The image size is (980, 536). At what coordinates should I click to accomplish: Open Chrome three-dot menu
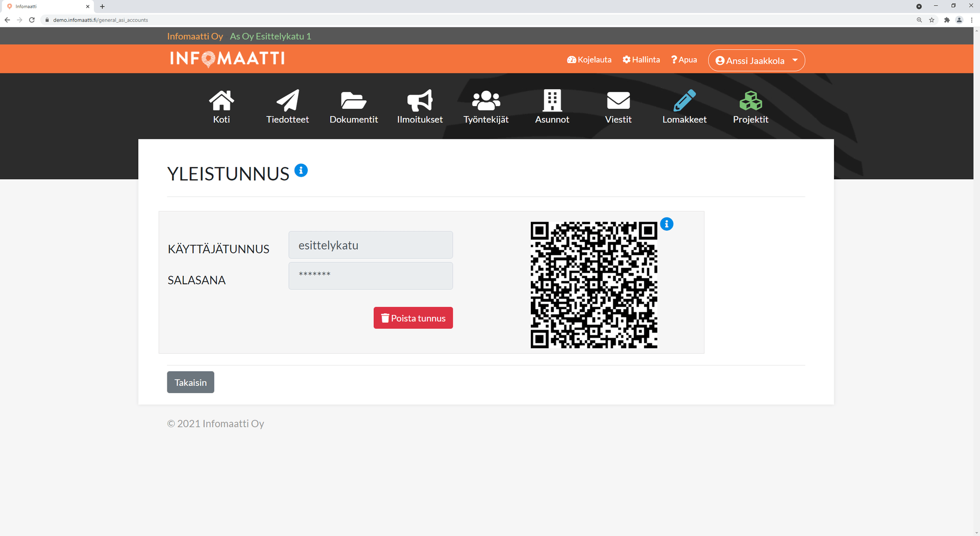click(971, 20)
